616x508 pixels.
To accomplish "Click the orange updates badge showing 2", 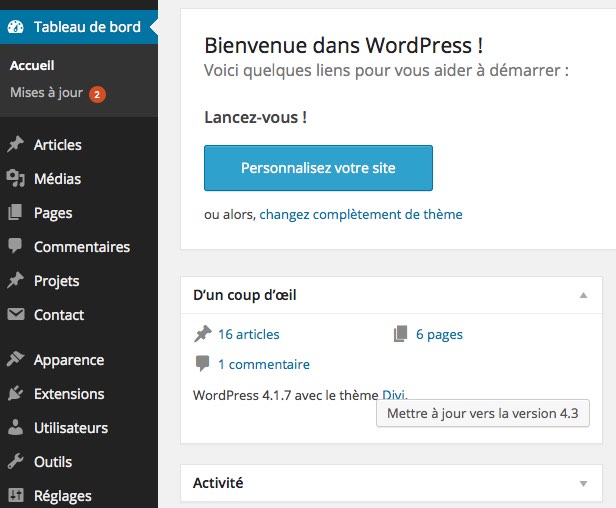I will (97, 94).
